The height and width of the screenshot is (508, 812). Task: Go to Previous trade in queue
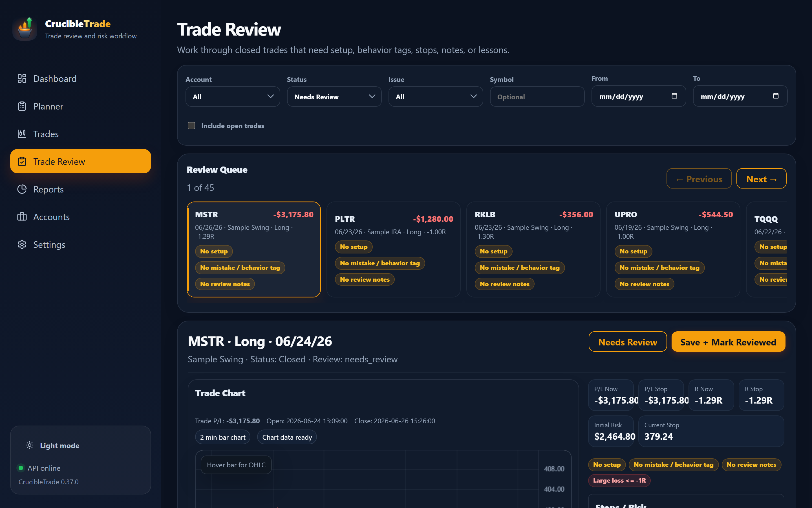click(x=699, y=179)
